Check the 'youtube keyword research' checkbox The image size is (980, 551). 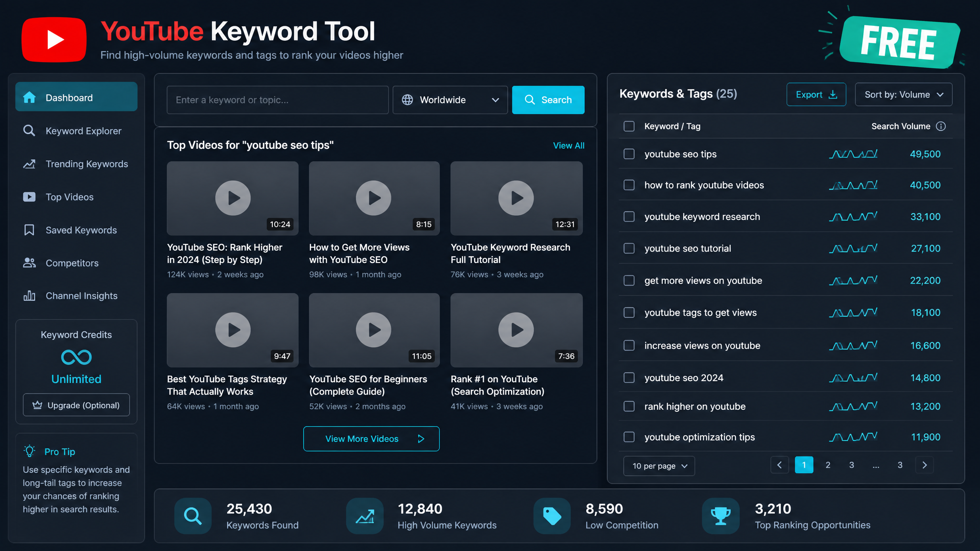[629, 217]
